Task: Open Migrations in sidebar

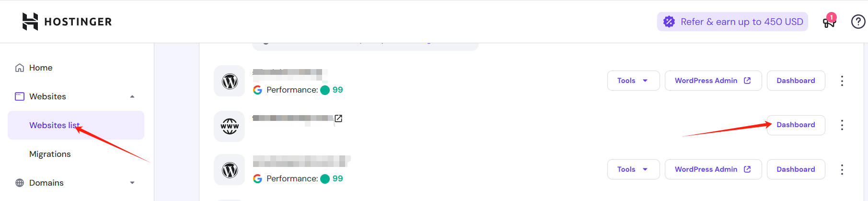Action: pyautogui.click(x=50, y=154)
